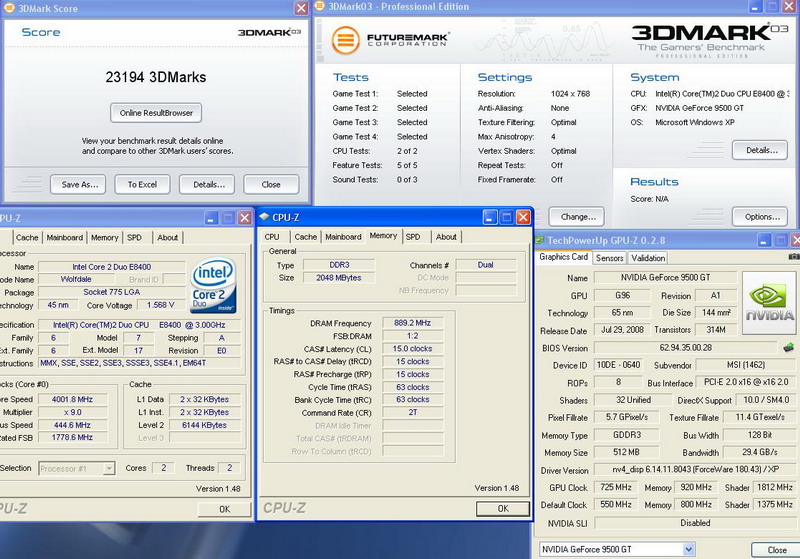Click Level 2 cache value 6144 KBytes

[205, 425]
